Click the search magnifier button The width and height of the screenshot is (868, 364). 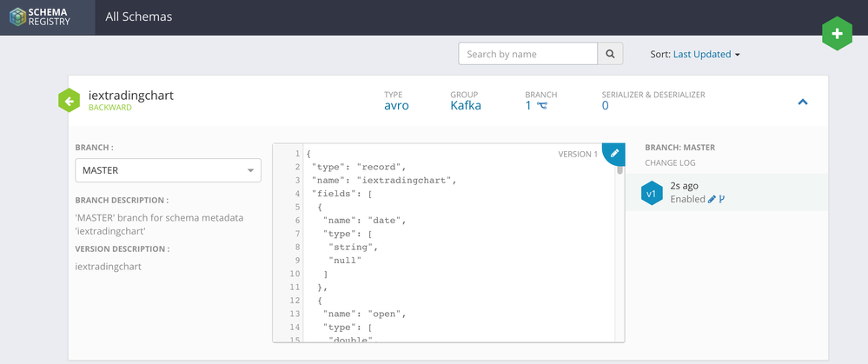(x=611, y=54)
